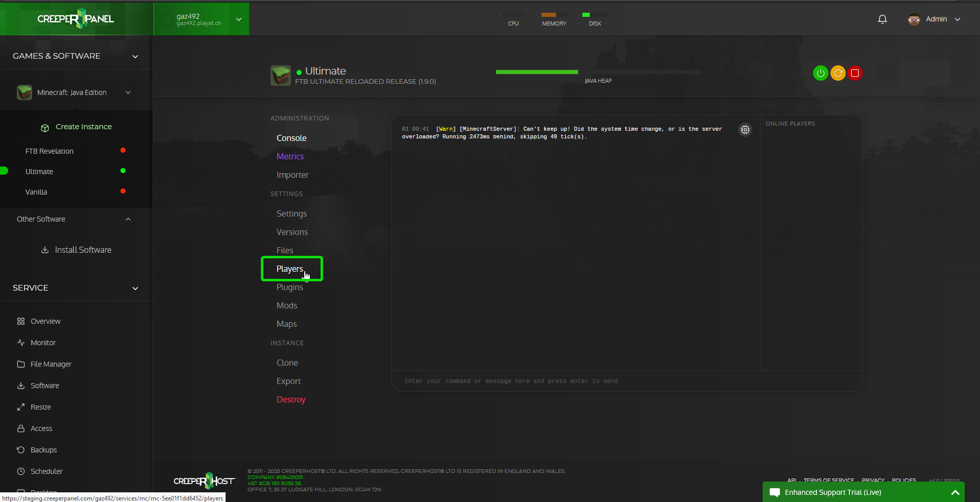Select Clone under Instance
The width and height of the screenshot is (980, 502).
[x=287, y=363]
